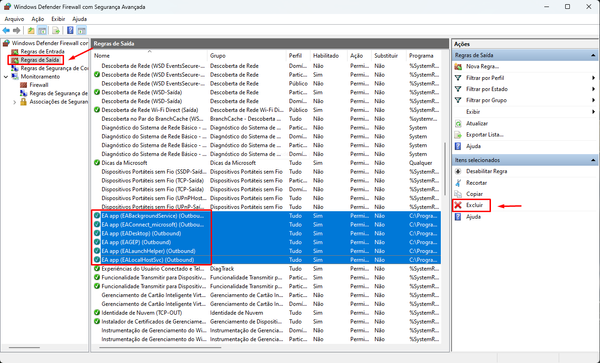
Task: Select Regras de Entrada in tree
Action: [42, 51]
